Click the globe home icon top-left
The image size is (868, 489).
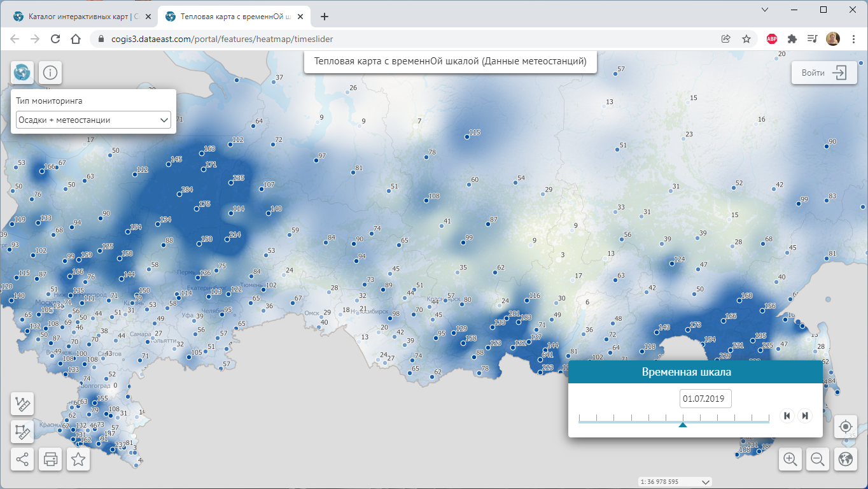[x=22, y=73]
